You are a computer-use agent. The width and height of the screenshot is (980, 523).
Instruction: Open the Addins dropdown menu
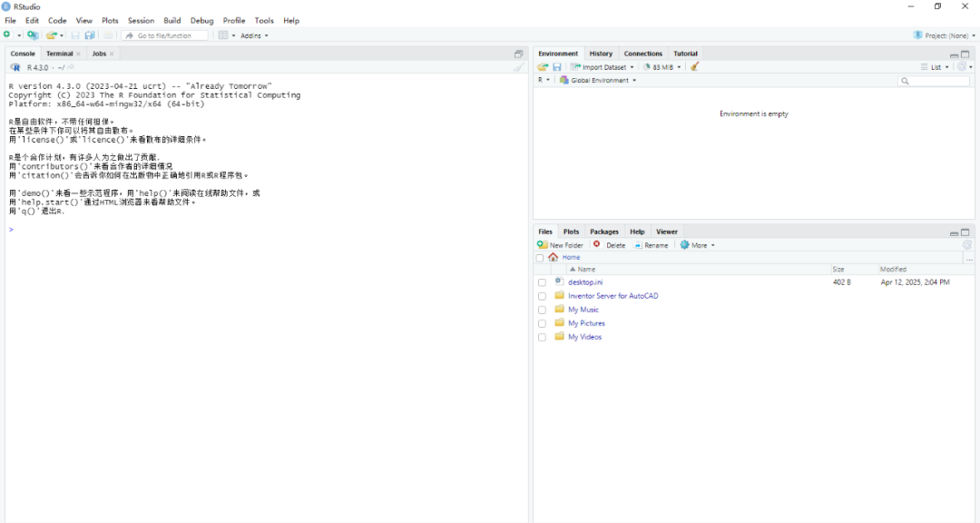254,35
